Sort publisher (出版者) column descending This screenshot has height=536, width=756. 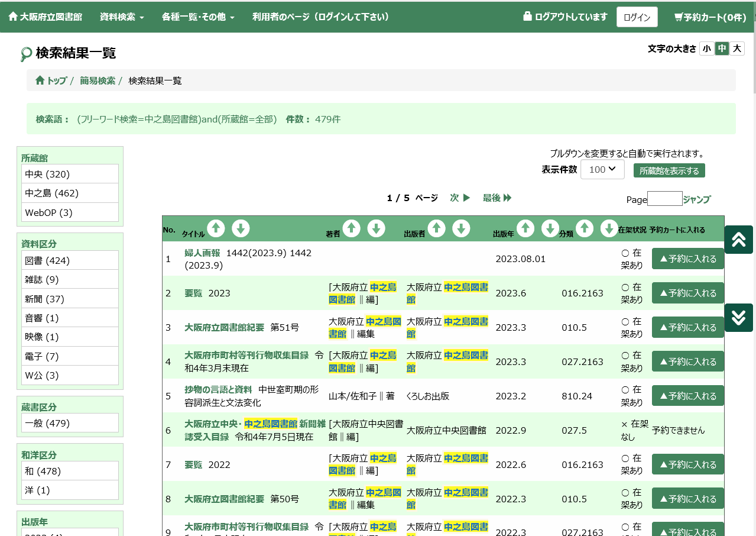coord(461,228)
